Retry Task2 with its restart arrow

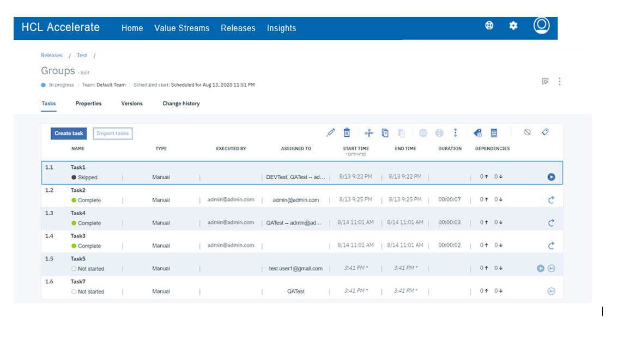coord(551,199)
